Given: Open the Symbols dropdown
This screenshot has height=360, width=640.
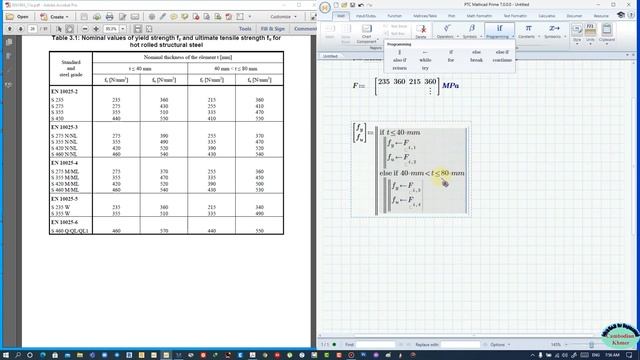Looking at the screenshot, I should (471, 31).
